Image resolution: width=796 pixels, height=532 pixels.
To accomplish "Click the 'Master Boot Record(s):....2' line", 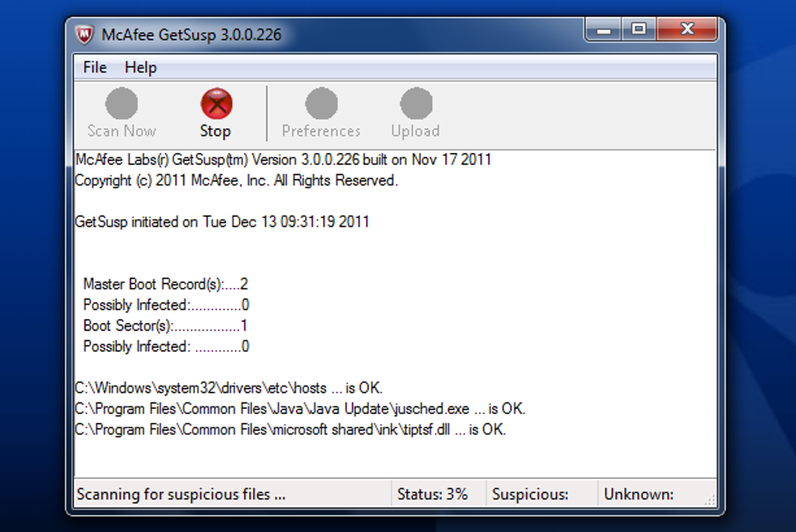I will (165, 284).
